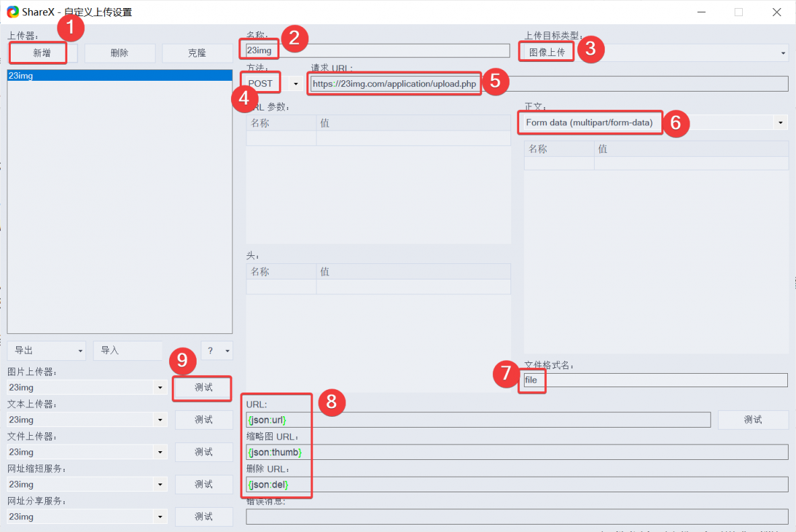Open the 上传目标类型 dropdown

click(x=783, y=53)
